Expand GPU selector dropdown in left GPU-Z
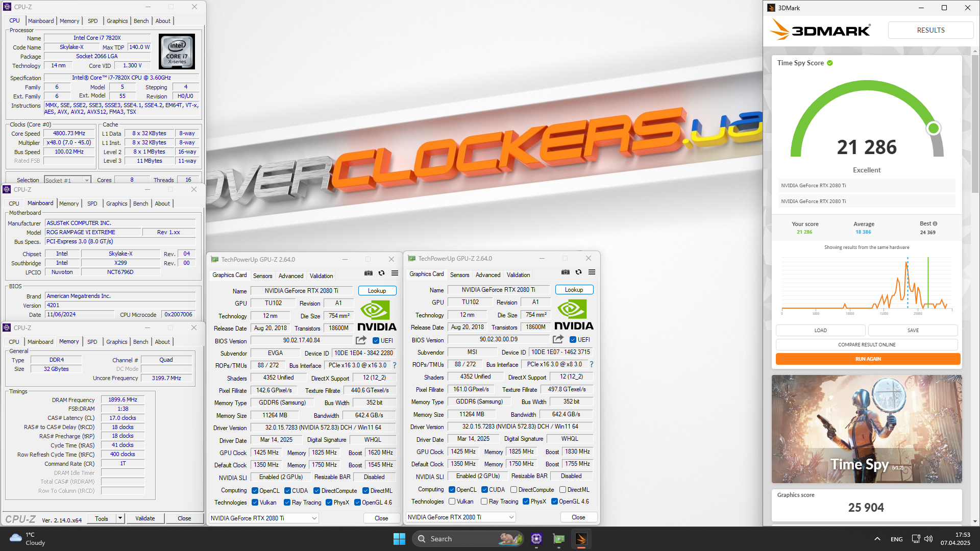980x551 pixels. click(x=314, y=518)
